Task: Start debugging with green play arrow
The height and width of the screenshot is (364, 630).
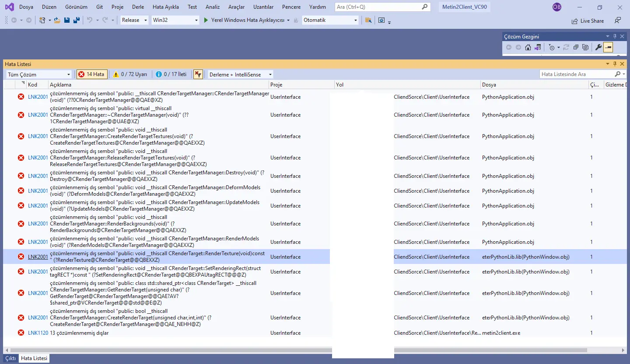Action: tap(206, 20)
